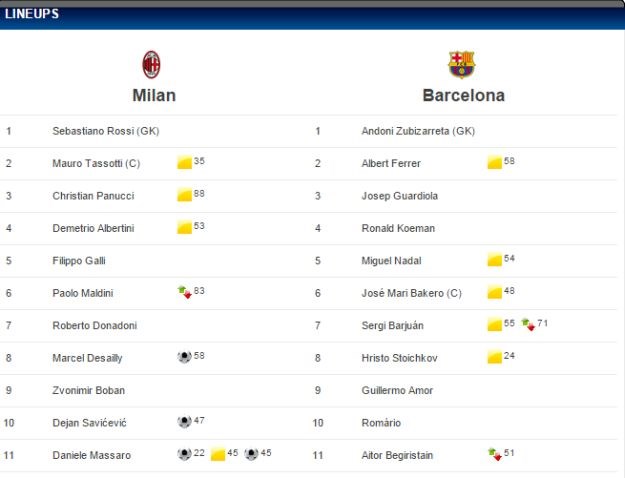The height and width of the screenshot is (478, 625).
Task: Click Paolo Maldini's substitution arrow icon
Action: click(x=185, y=292)
